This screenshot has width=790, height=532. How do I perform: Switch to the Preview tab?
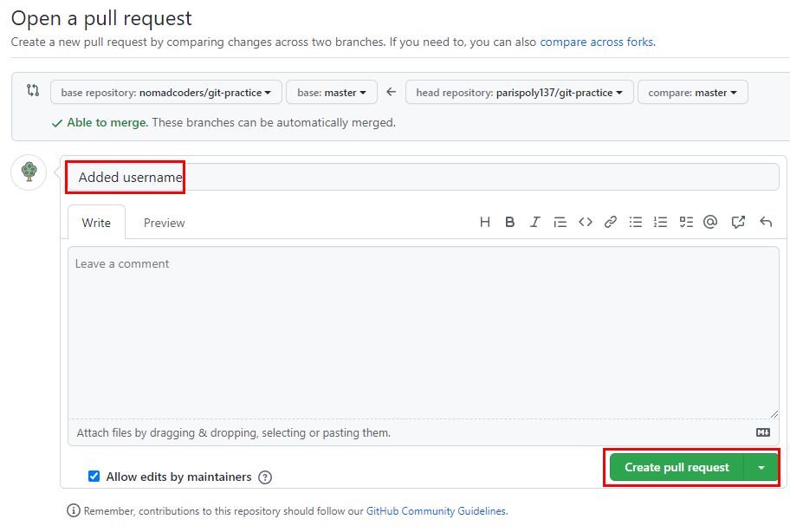tap(165, 223)
